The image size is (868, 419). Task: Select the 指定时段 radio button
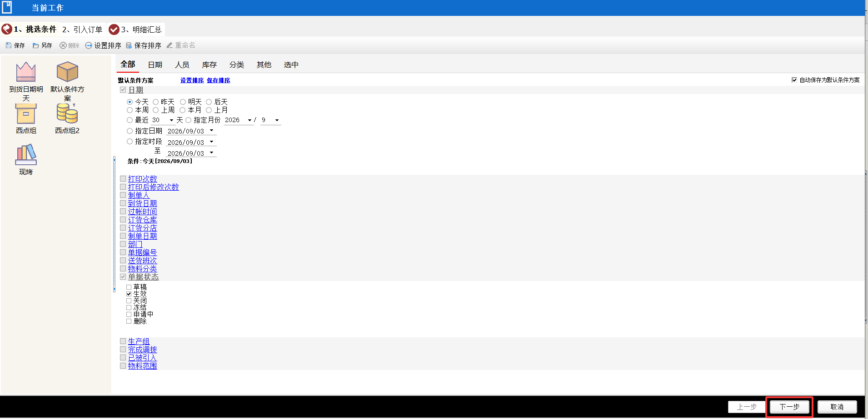pos(130,141)
